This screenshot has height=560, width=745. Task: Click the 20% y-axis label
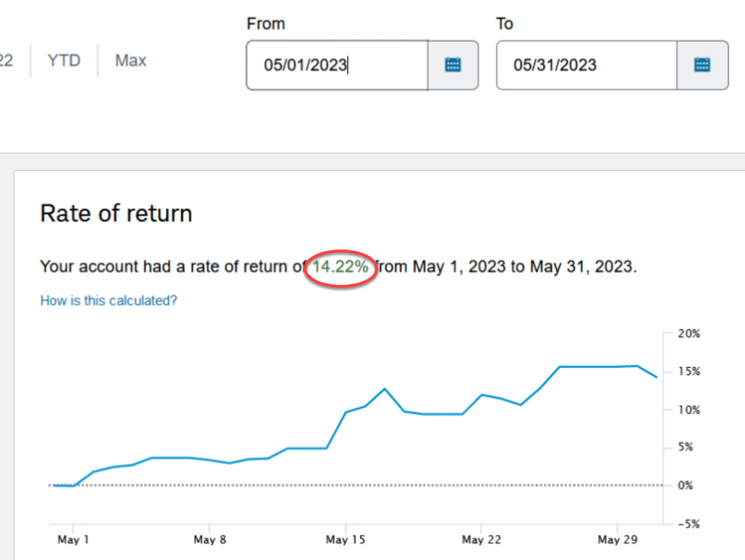tap(688, 334)
